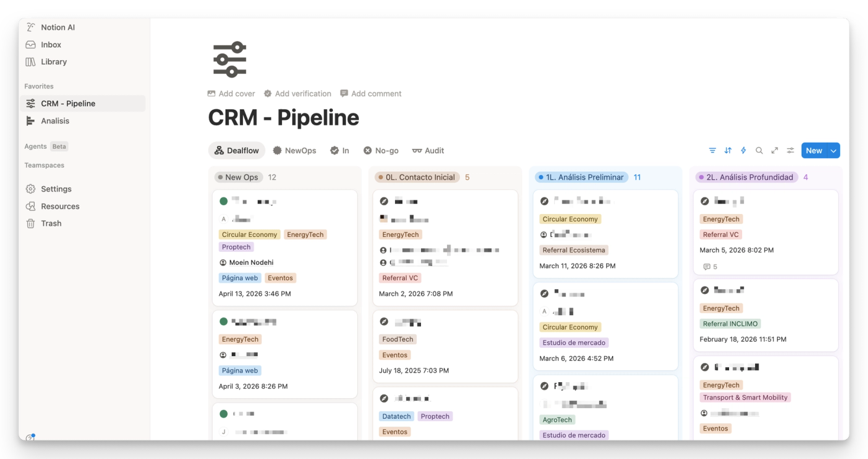
Task: Click the 1L. Análisis Preliminar column header
Action: click(582, 177)
